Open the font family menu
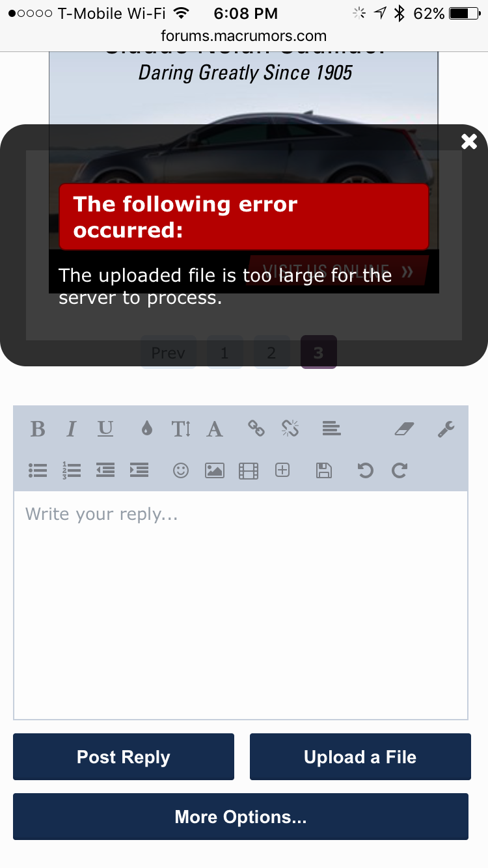 [x=215, y=429]
